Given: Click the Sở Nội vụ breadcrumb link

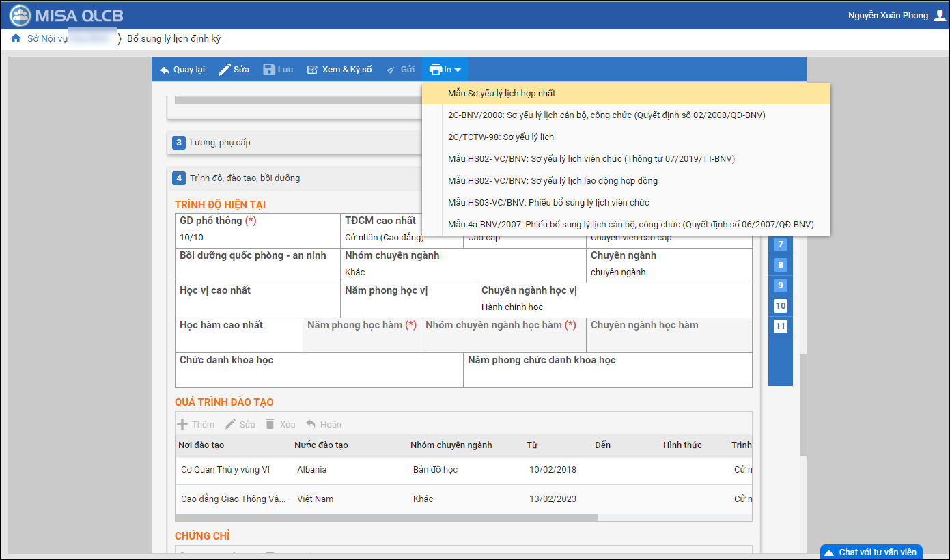Looking at the screenshot, I should click(x=47, y=39).
